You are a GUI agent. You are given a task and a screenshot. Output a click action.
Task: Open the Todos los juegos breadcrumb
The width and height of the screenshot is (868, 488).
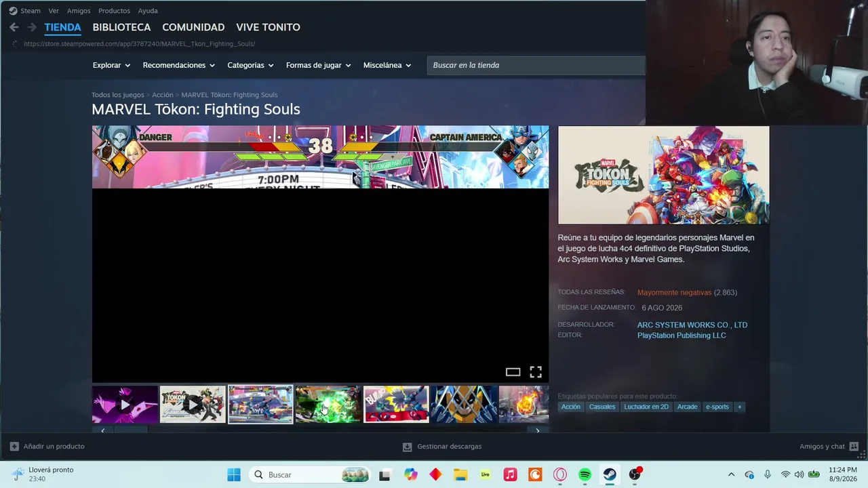pos(118,95)
